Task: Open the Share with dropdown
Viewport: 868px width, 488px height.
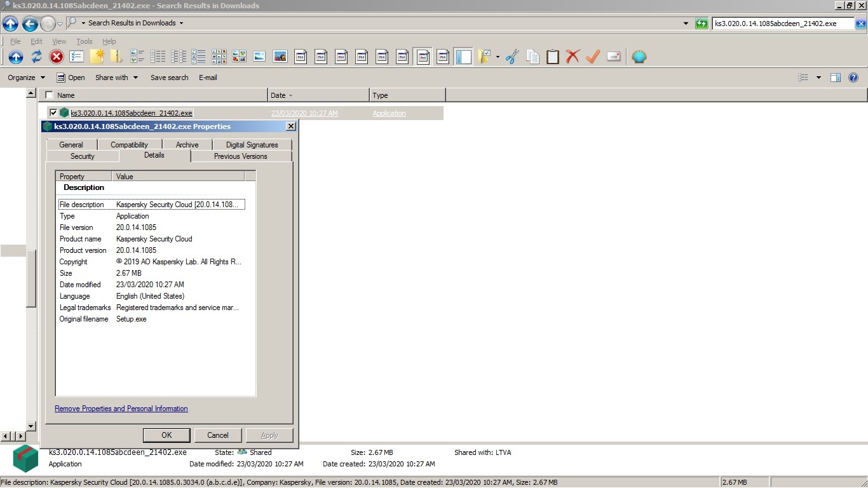Action: (x=116, y=78)
